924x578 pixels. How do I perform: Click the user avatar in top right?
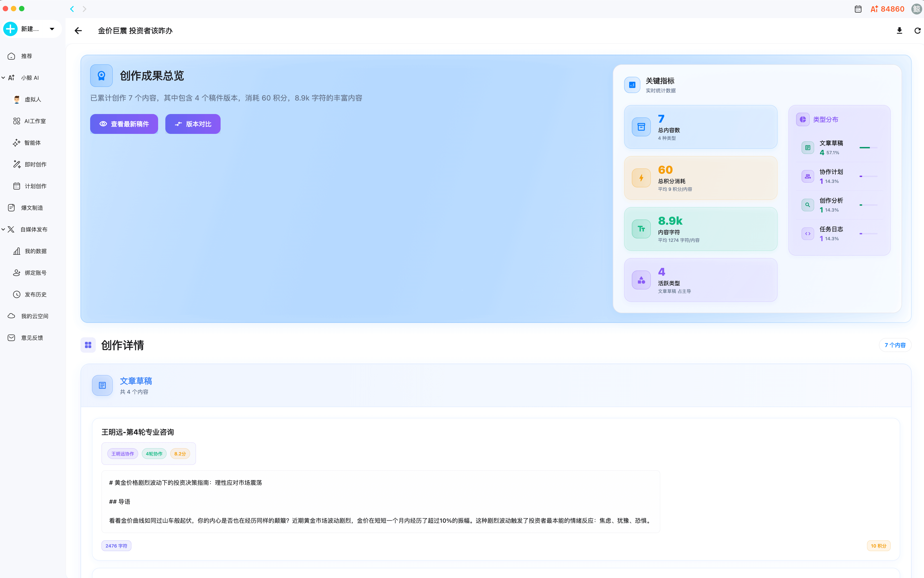point(916,9)
